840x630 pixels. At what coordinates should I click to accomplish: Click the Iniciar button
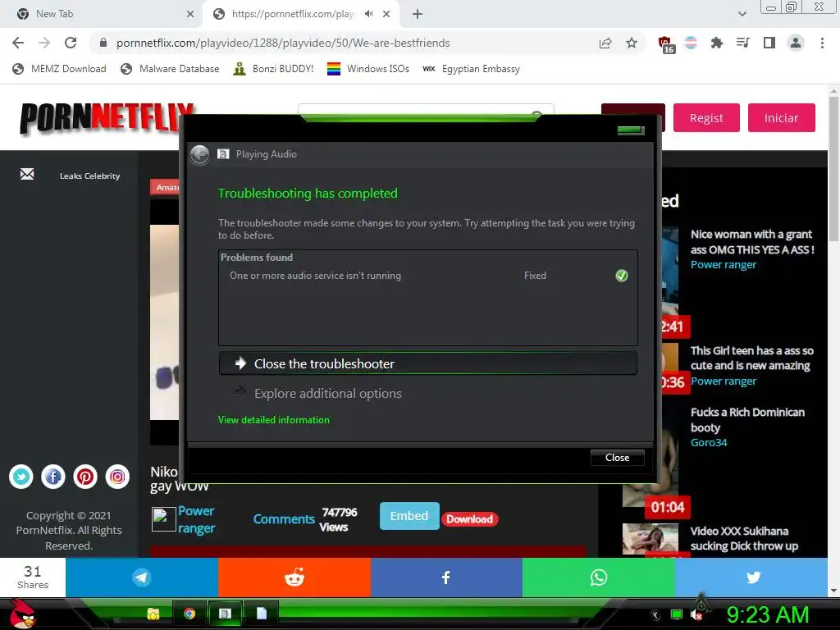781,118
